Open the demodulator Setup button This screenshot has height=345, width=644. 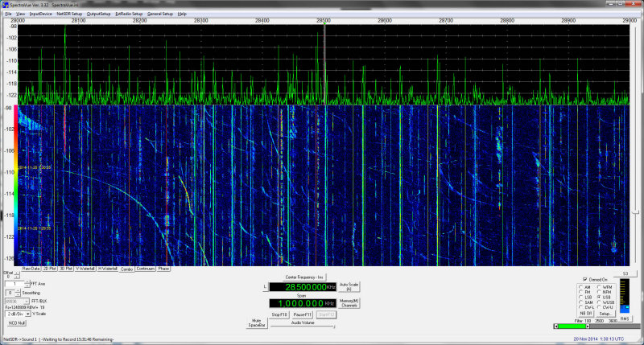605,314
